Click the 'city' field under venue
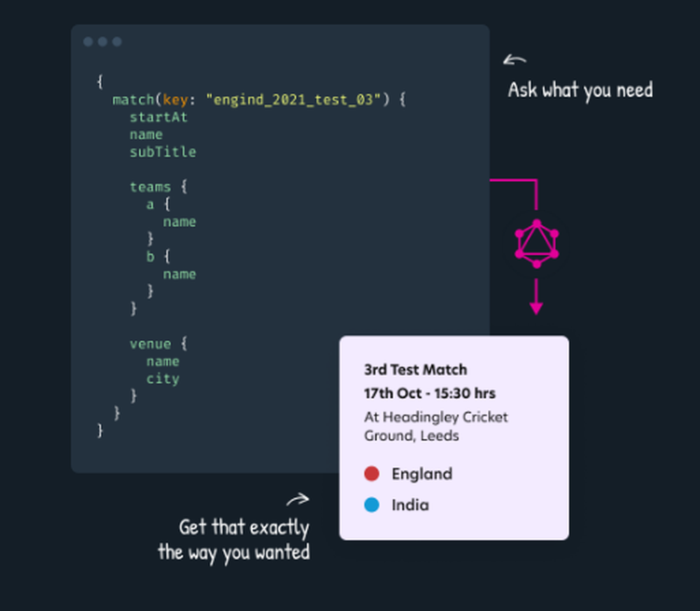The height and width of the screenshot is (611, 700). tap(162, 379)
